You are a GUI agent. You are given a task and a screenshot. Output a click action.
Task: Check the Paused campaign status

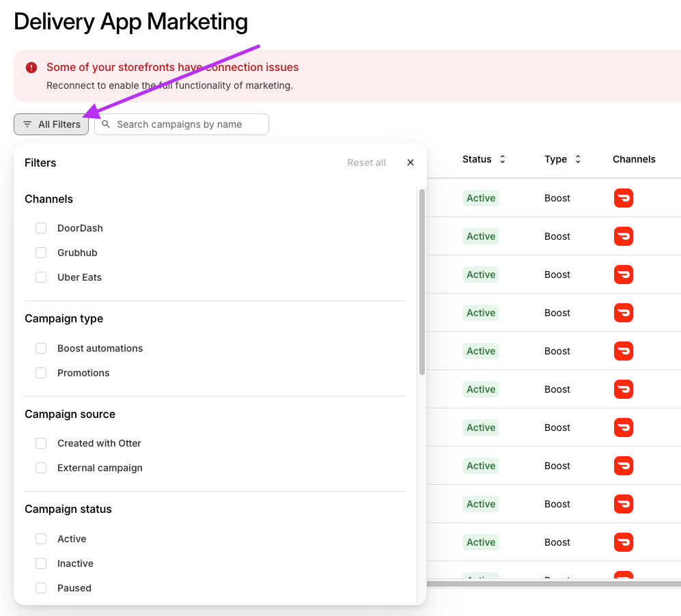(41, 588)
